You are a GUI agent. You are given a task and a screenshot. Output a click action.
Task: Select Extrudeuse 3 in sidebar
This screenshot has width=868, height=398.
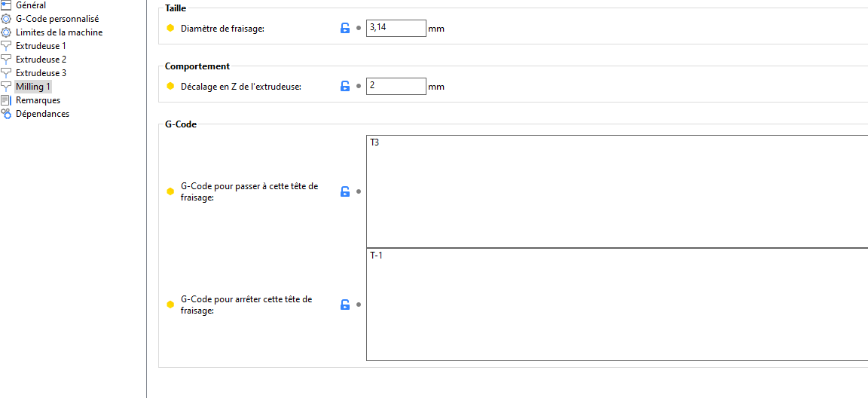tap(41, 73)
